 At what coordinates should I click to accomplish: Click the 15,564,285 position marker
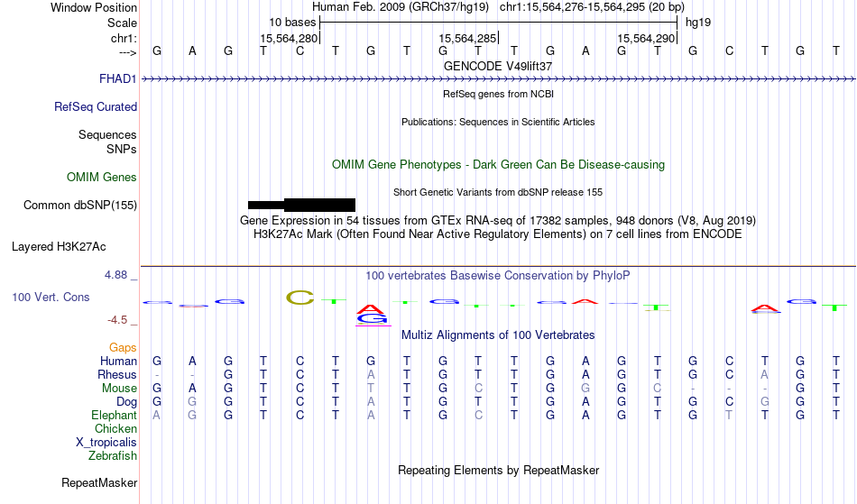coord(467,39)
